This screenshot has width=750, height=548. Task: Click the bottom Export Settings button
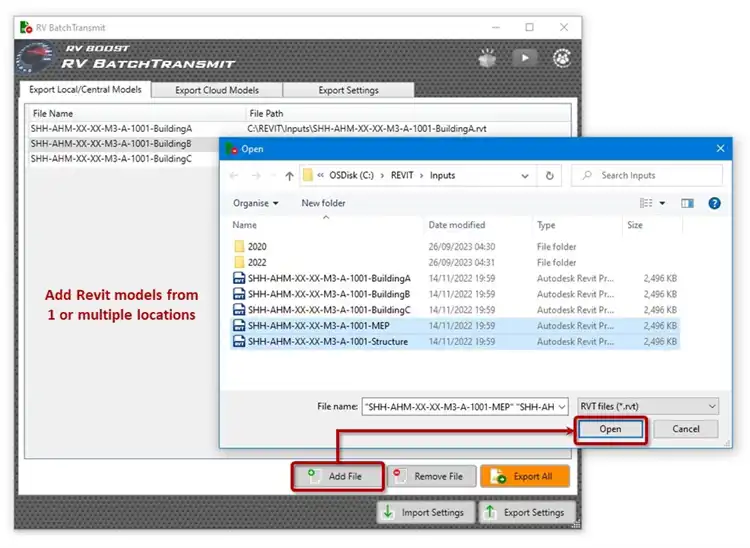(x=527, y=513)
